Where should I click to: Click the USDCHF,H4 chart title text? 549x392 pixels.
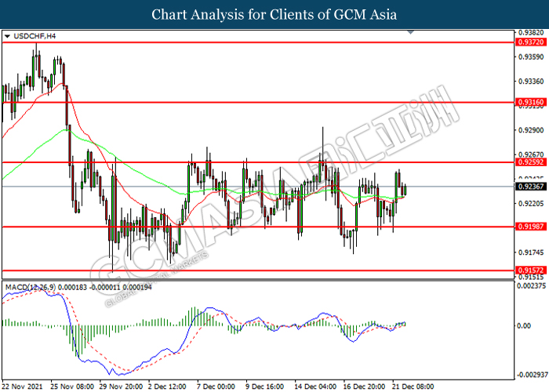35,36
